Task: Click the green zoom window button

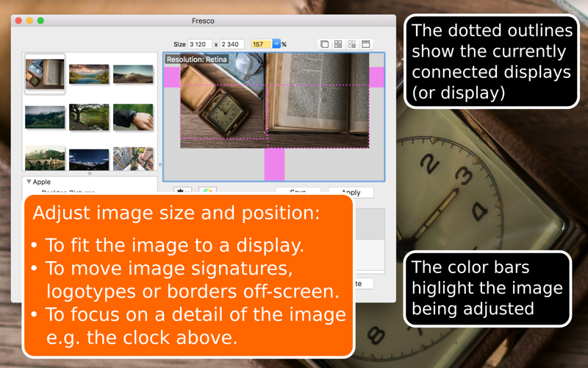Action: click(x=40, y=21)
